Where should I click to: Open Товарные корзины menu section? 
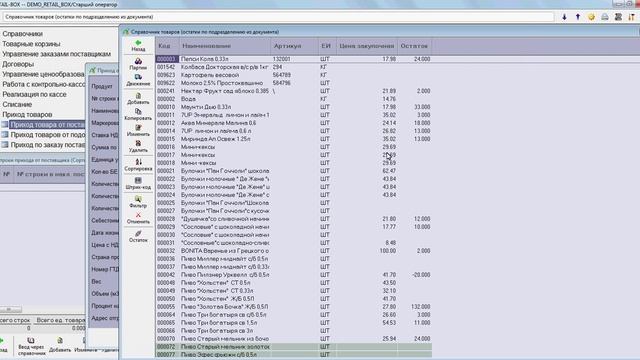[x=31, y=44]
